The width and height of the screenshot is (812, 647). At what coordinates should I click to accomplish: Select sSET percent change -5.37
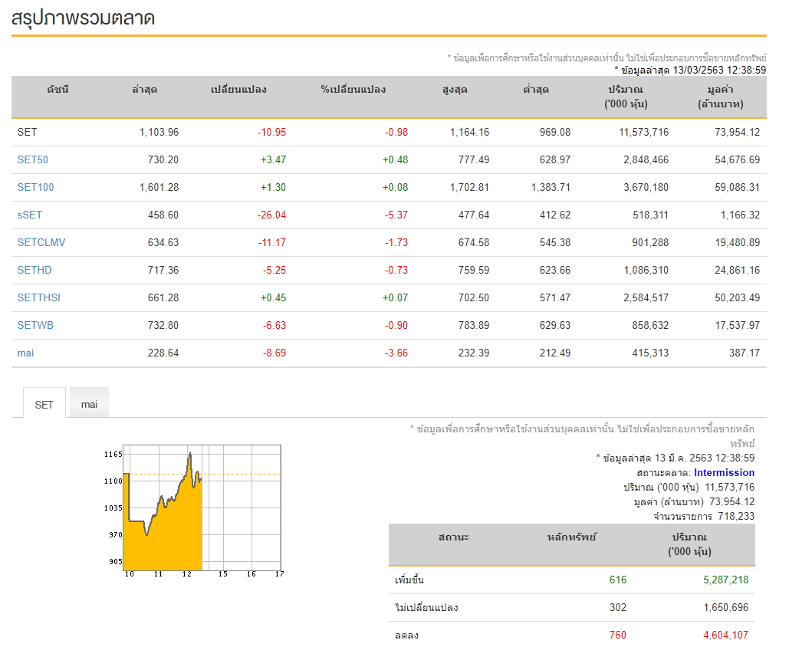tap(396, 215)
